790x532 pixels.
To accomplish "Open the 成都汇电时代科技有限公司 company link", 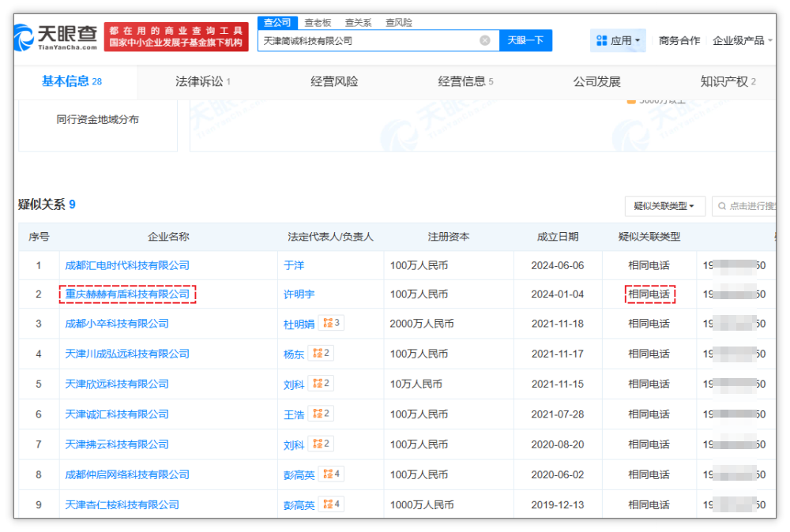I will pos(127,265).
